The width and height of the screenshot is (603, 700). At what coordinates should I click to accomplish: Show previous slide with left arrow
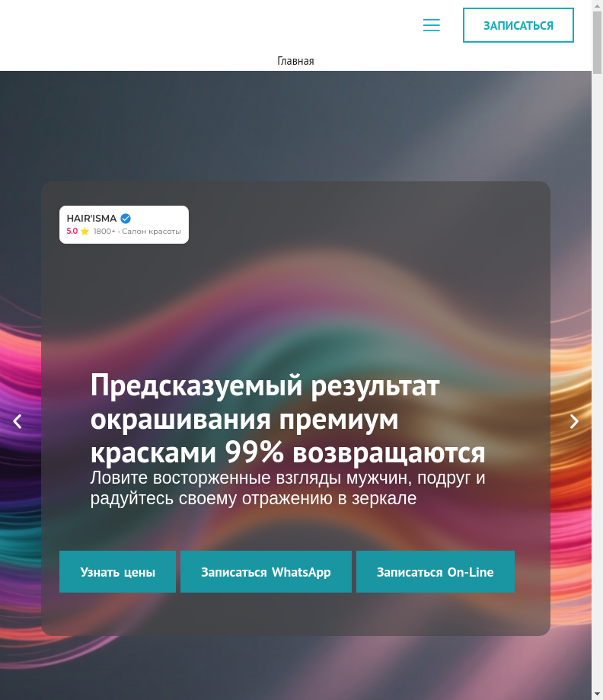pos(17,421)
